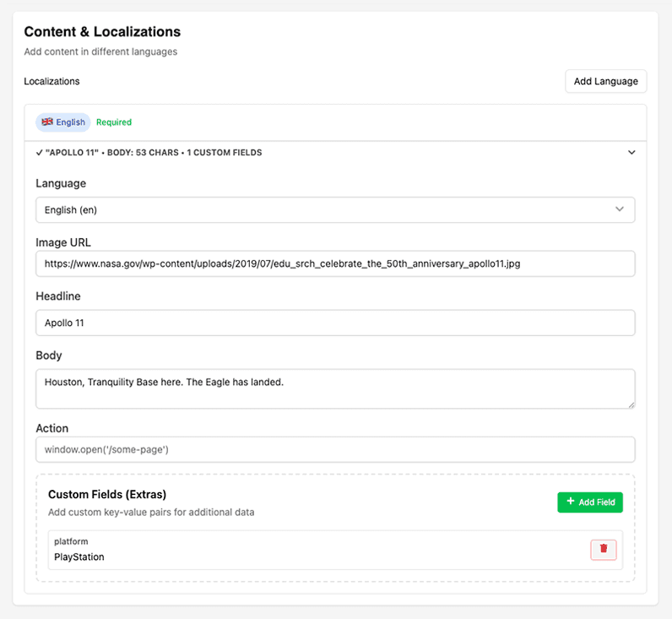Click the Add Language button

coord(605,81)
